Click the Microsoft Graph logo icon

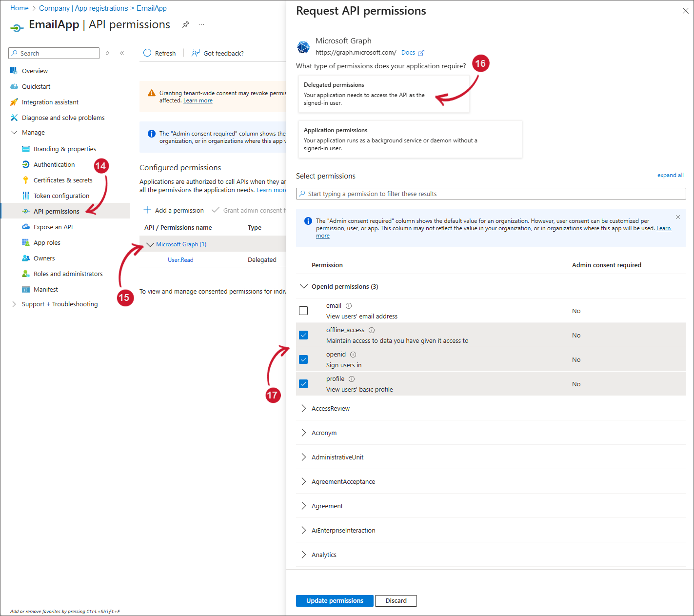coord(303,47)
